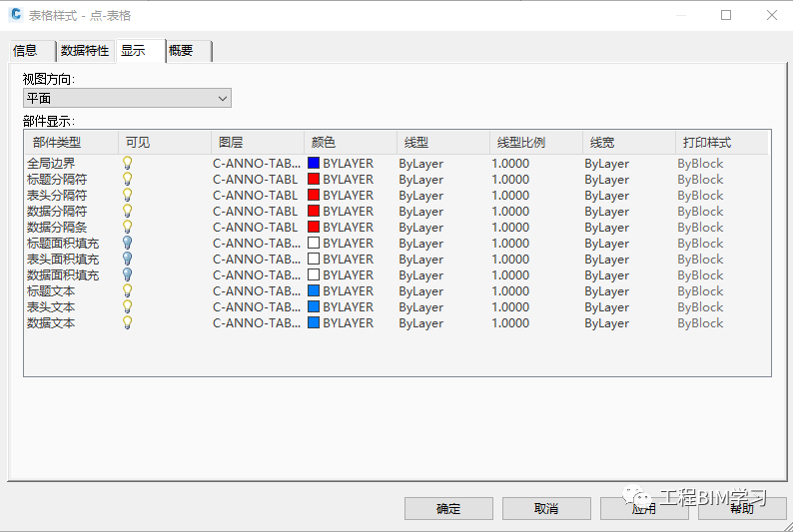Select the 数据文本 row name
793x532 pixels.
(51, 322)
